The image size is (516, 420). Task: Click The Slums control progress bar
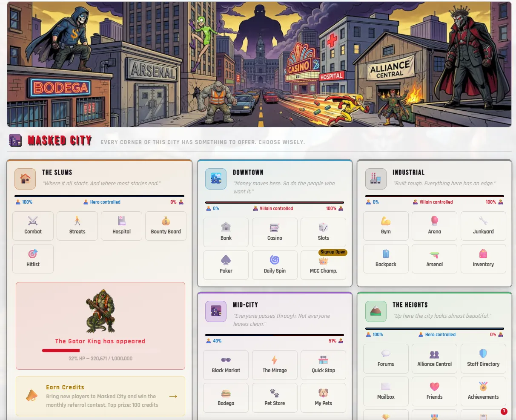(x=100, y=196)
